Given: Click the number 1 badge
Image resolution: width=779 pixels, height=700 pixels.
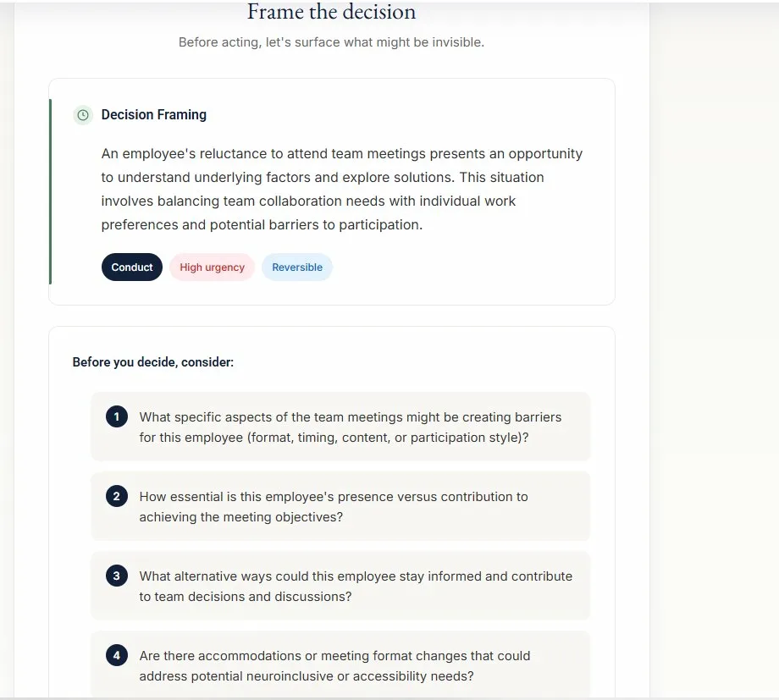Looking at the screenshot, I should coord(117,417).
